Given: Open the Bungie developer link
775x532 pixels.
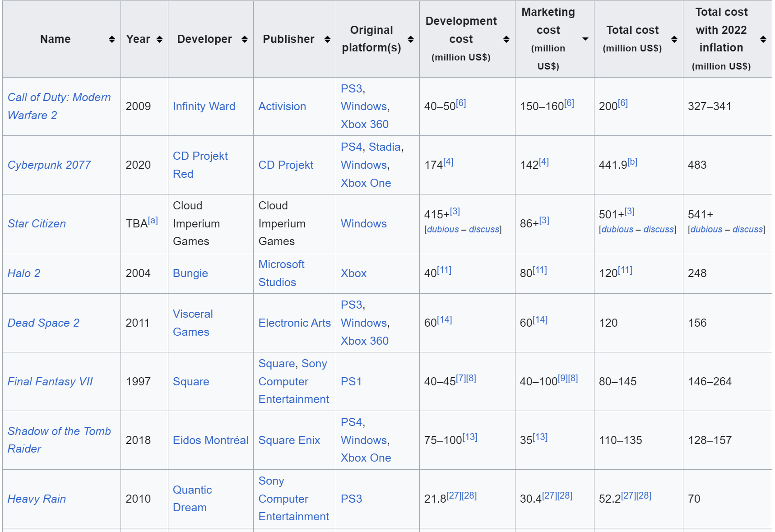Looking at the screenshot, I should click(190, 273).
